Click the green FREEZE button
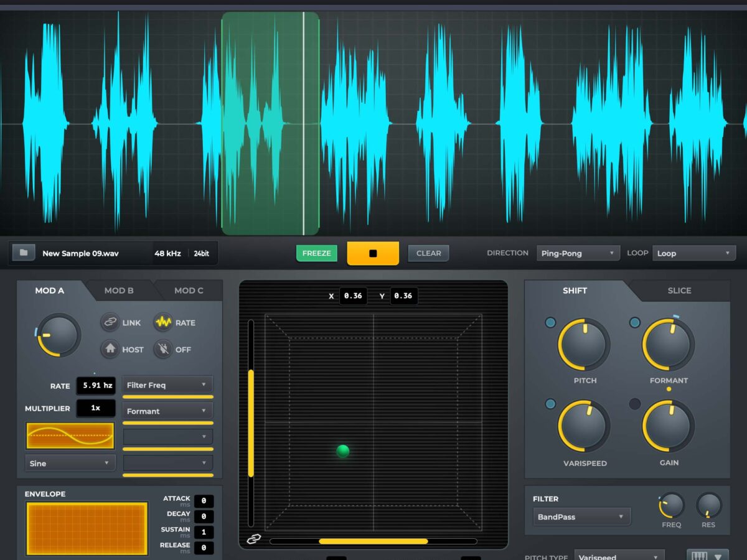Screen dimensions: 747x560 tap(316, 253)
